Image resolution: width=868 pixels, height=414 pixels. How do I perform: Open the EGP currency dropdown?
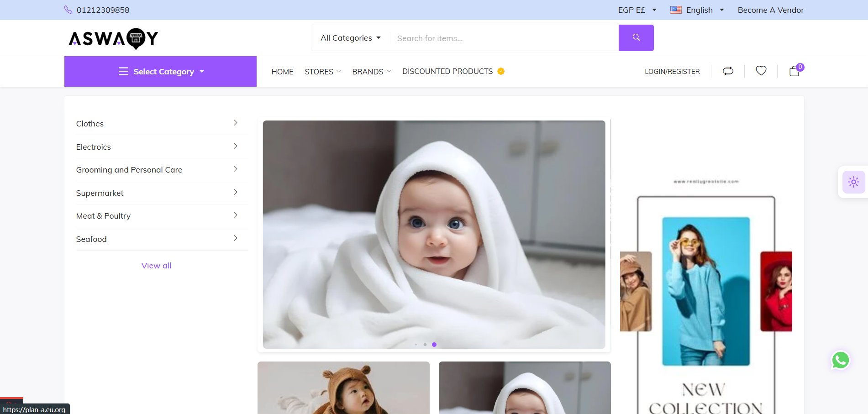[637, 10]
